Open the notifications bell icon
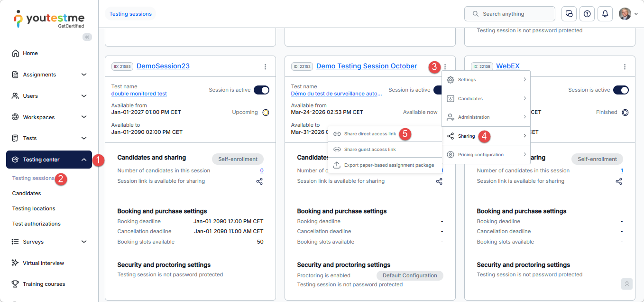This screenshot has width=644, height=302. [605, 14]
